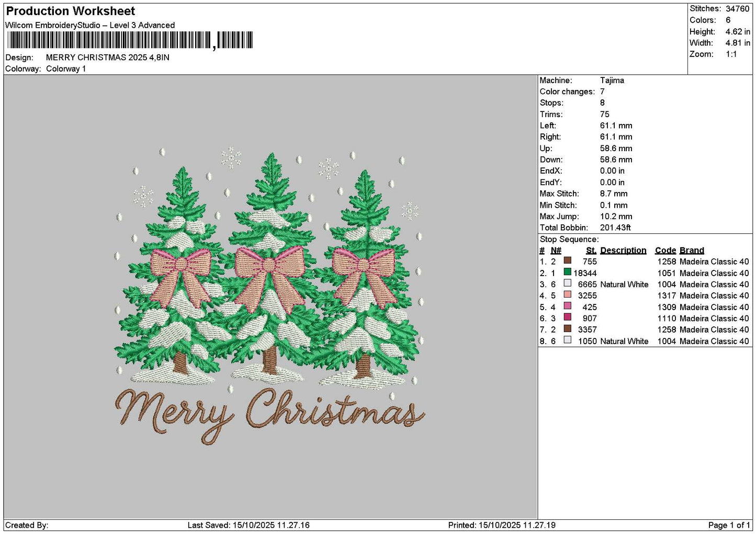
Task: Click the Max Jump value 10.2 mm
Action: point(616,217)
